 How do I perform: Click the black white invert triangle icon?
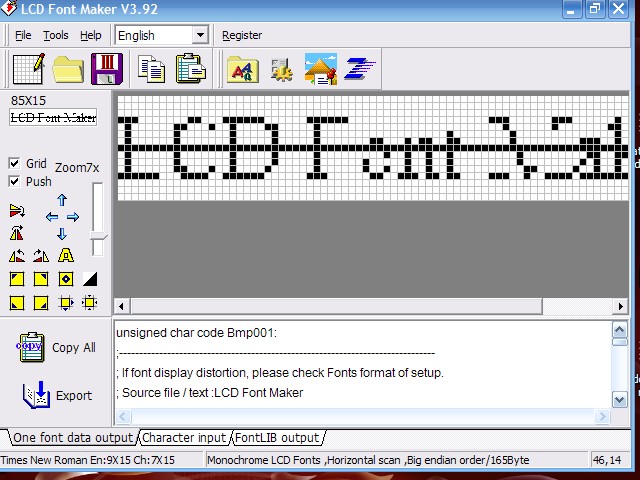[x=90, y=279]
